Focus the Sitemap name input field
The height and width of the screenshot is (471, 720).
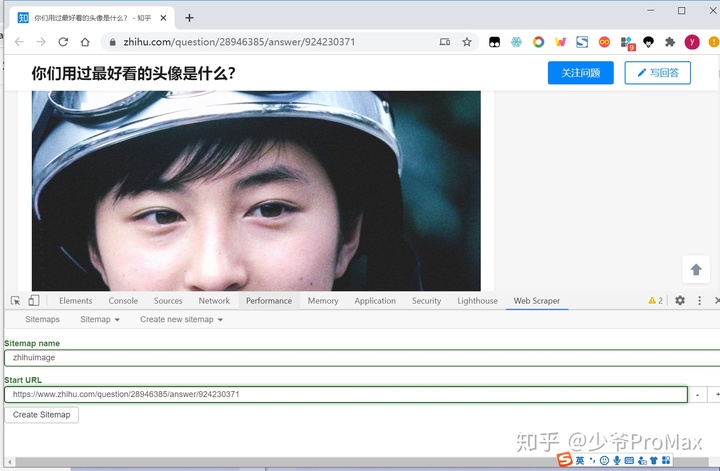point(362,358)
